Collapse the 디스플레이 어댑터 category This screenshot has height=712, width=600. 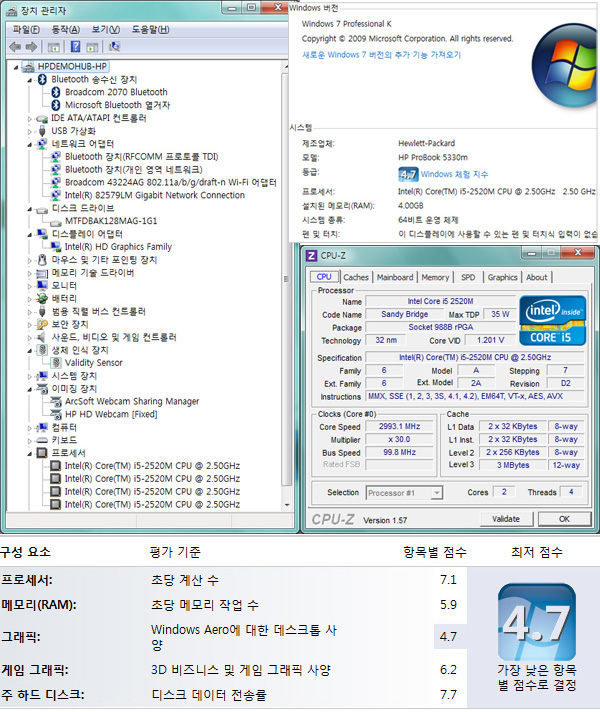[30, 235]
